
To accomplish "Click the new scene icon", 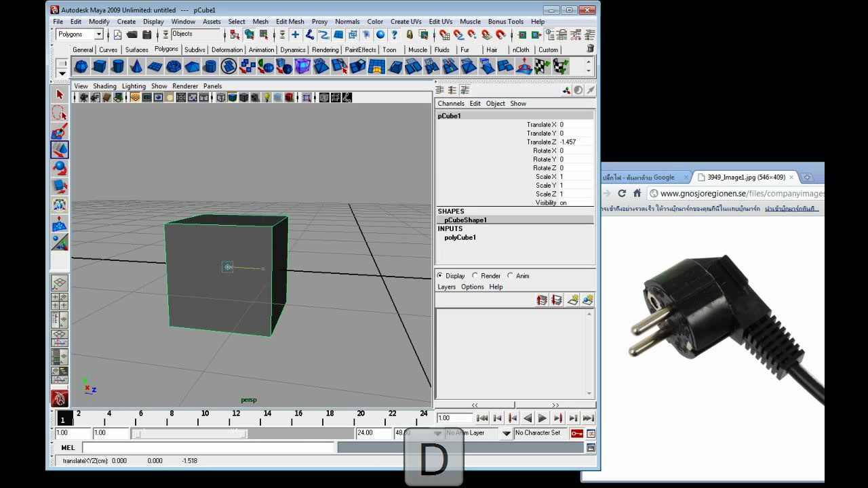I will [x=117, y=35].
